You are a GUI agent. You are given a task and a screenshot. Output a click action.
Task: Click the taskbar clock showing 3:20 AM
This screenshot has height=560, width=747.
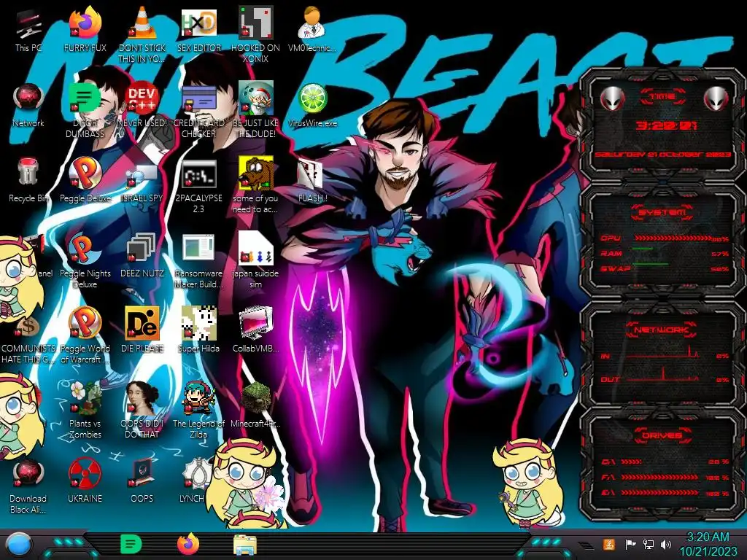pyautogui.click(x=708, y=544)
